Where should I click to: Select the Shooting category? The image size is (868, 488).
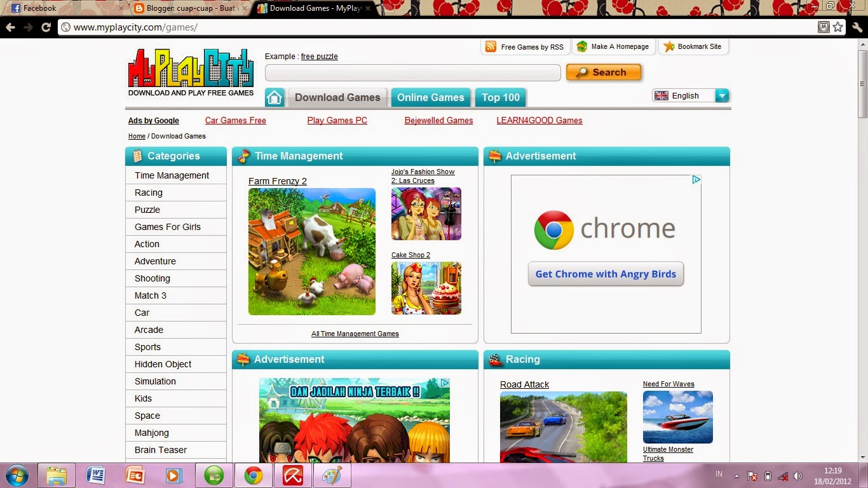176,278
